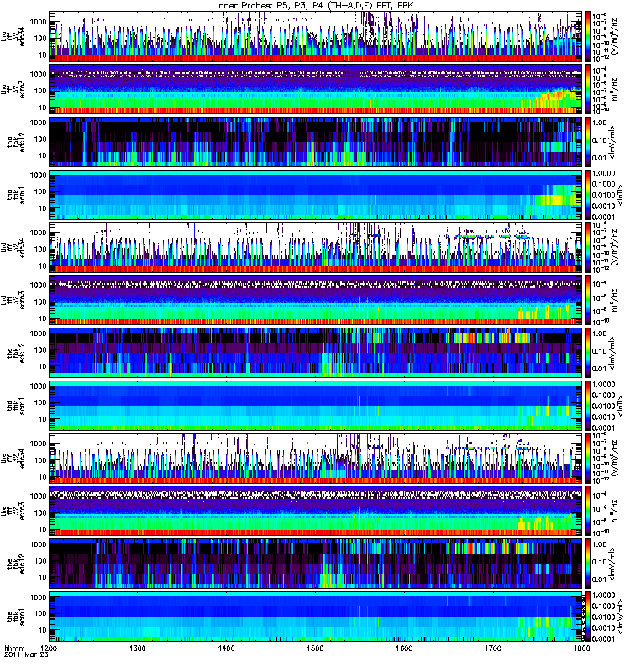Click color bar beside thd fff 32 edc34 panel

click(x=588, y=247)
